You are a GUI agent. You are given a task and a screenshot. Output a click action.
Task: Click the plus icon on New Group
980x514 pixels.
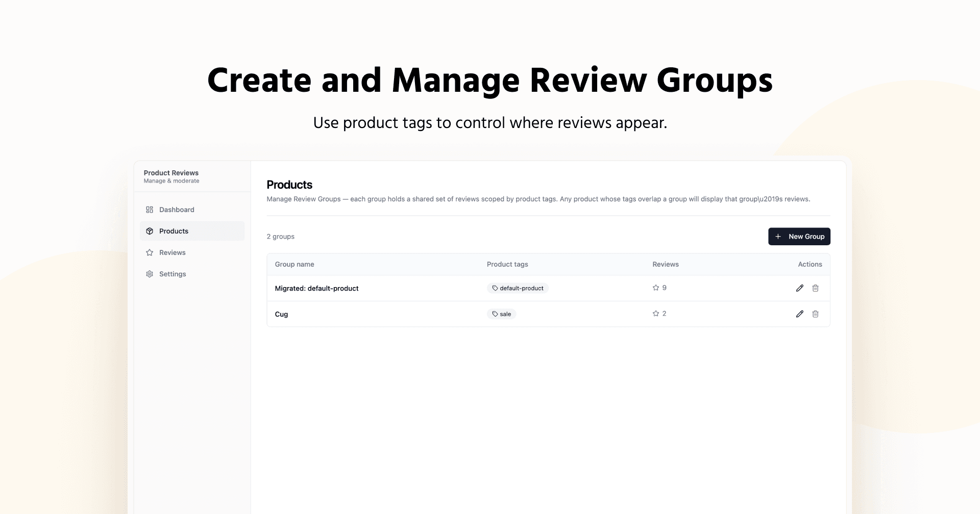pyautogui.click(x=778, y=237)
